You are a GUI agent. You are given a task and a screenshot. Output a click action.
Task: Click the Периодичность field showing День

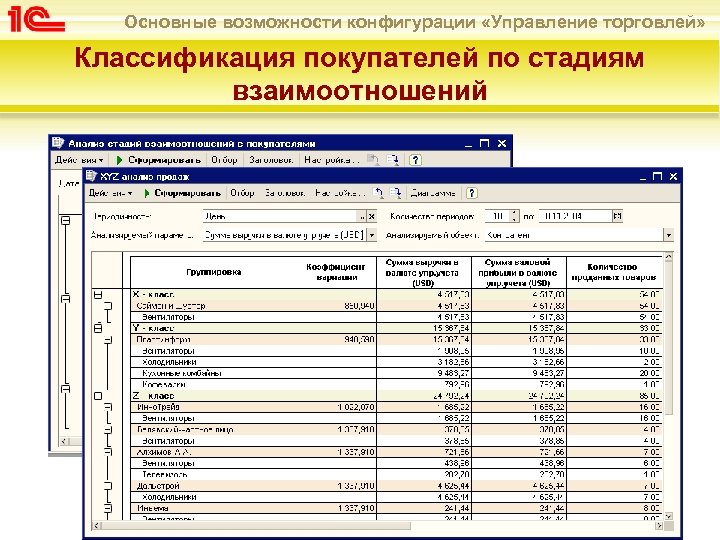coord(280,216)
